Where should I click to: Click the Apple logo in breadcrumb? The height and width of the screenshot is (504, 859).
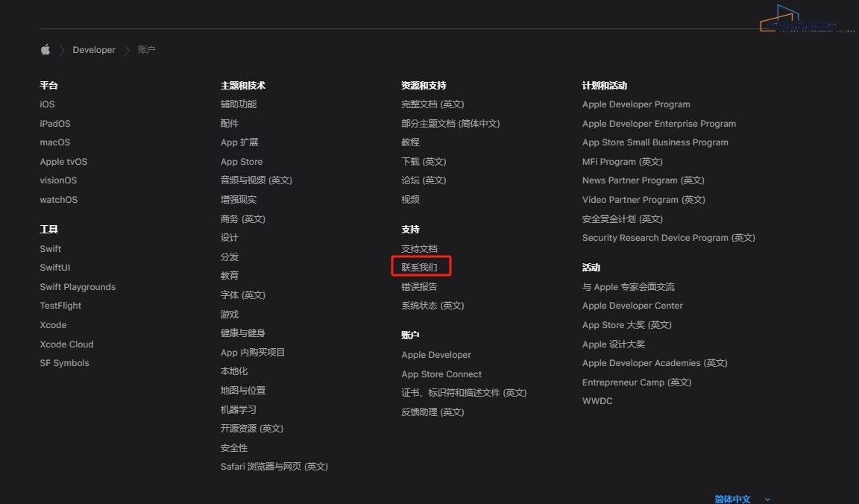click(45, 50)
